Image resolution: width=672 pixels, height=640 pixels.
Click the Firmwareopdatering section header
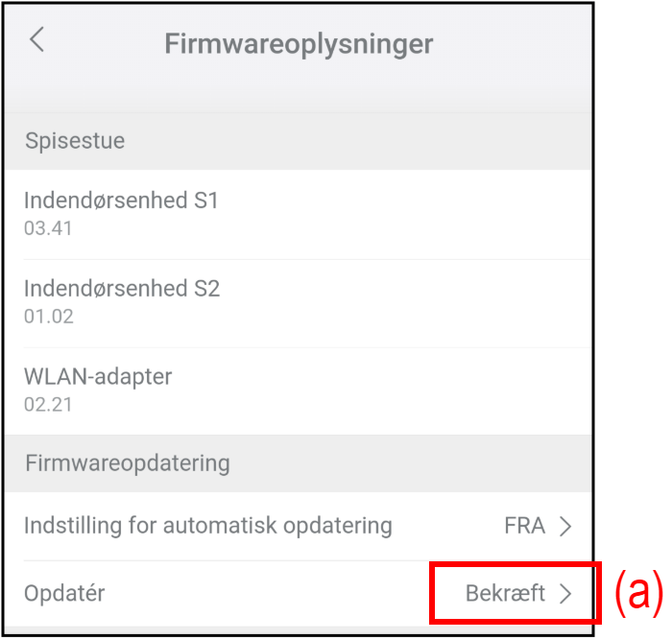[128, 463]
